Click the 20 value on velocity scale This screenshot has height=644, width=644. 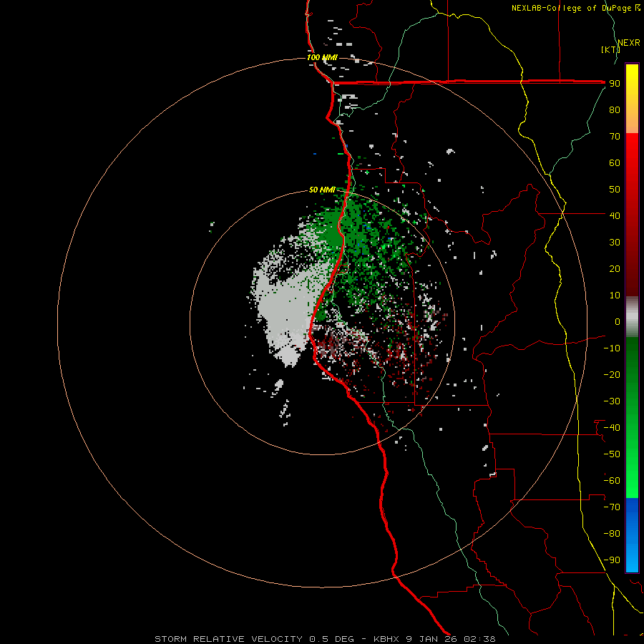coord(615,268)
